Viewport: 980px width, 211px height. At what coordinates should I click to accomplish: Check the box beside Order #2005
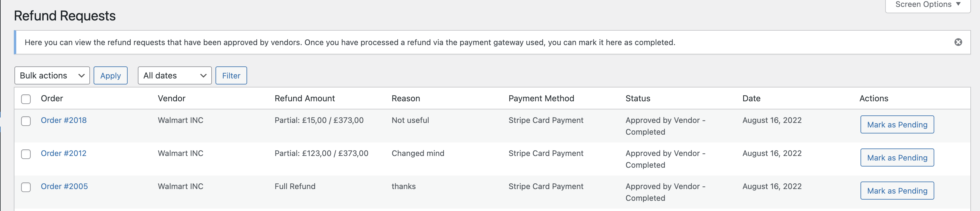(x=26, y=187)
